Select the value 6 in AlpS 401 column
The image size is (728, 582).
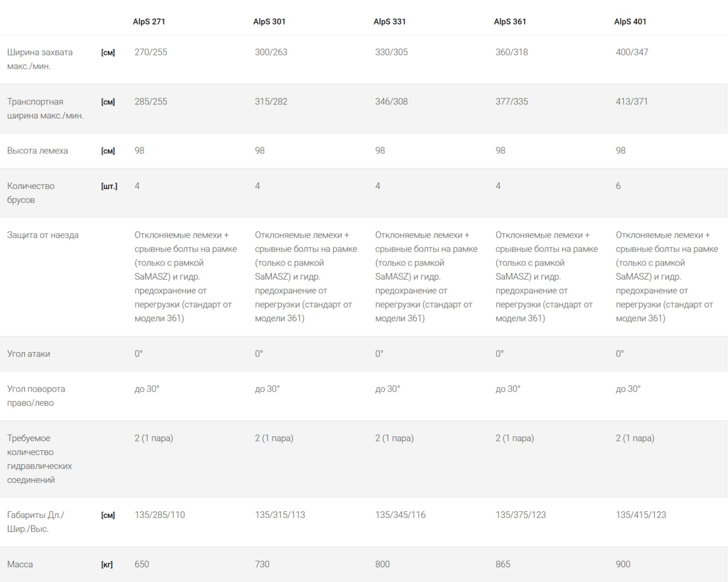click(x=618, y=186)
